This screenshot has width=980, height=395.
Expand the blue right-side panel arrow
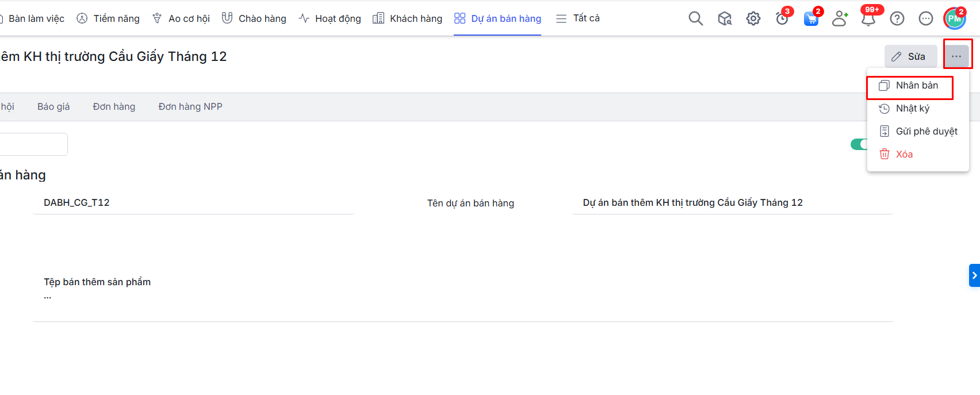[974, 275]
